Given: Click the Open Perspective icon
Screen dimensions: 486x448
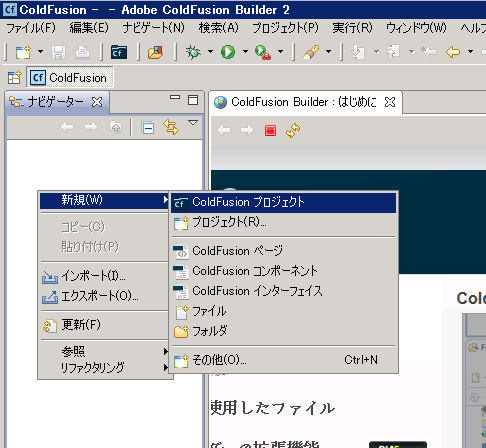Looking at the screenshot, I should [x=15, y=78].
